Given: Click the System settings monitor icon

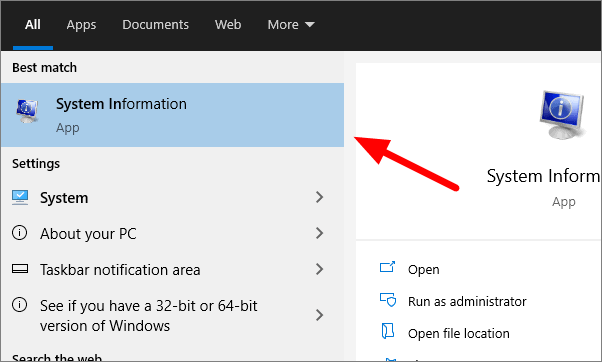Looking at the screenshot, I should coord(20,197).
